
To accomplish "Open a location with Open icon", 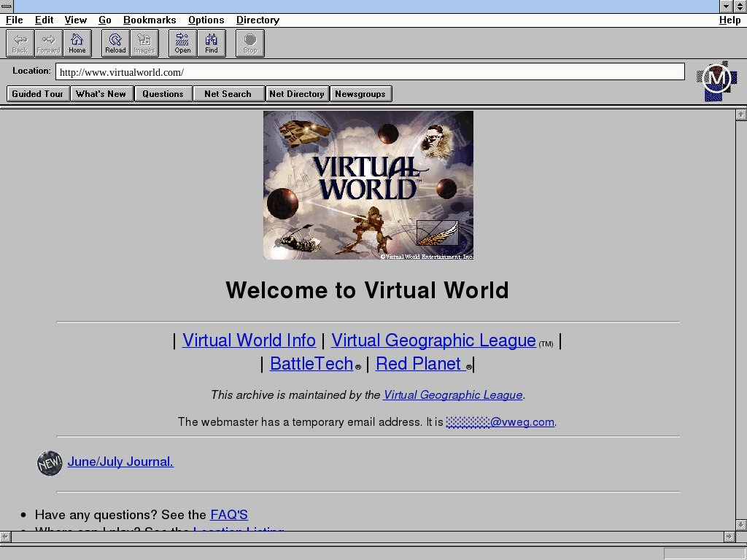I will click(182, 43).
